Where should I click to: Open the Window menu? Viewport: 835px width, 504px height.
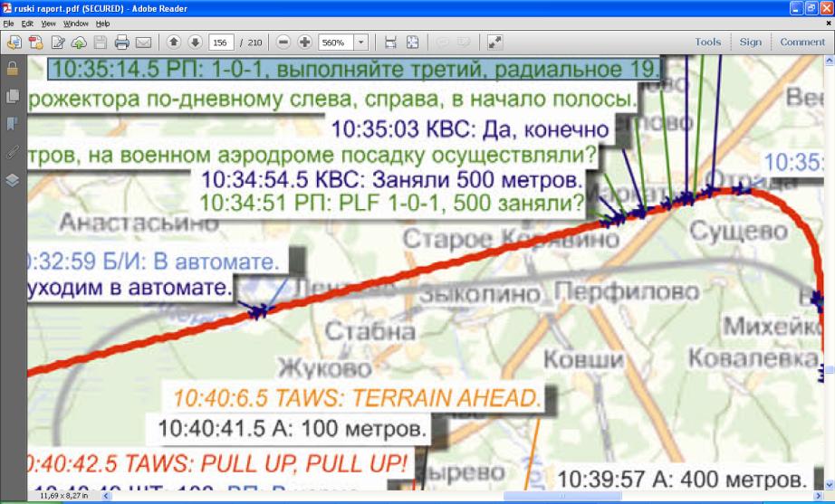75,24
